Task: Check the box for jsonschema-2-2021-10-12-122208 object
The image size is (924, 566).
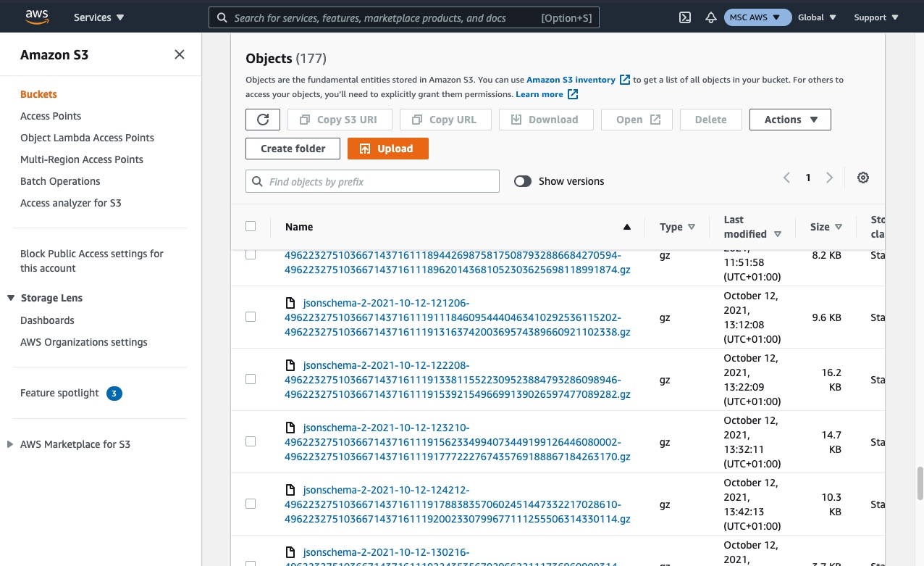Action: (251, 379)
